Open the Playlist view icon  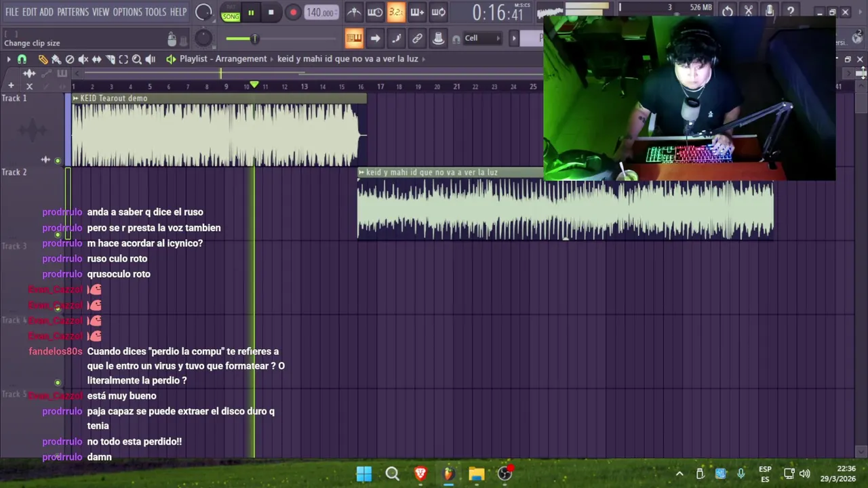[354, 38]
